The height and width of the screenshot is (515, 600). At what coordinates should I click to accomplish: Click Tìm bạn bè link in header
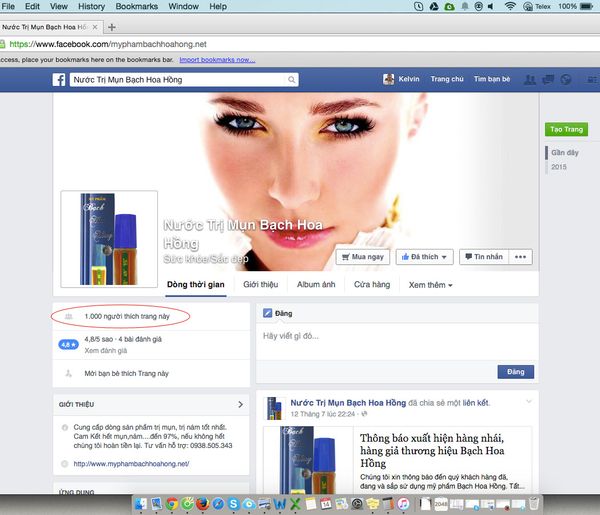tap(492, 79)
